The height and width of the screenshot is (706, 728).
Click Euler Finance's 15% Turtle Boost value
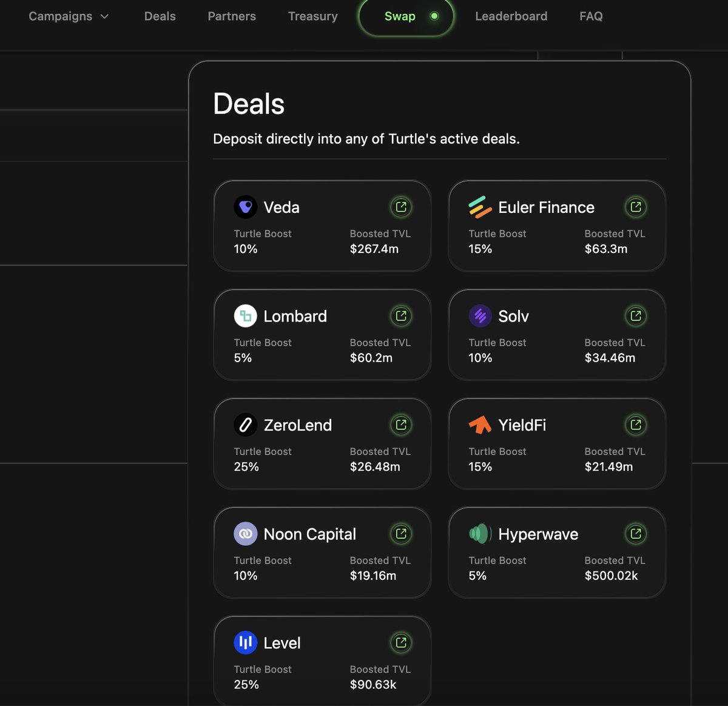[x=480, y=249]
